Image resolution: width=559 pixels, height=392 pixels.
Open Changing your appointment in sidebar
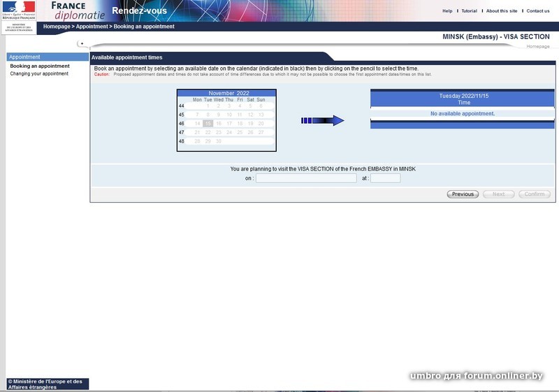coord(39,74)
